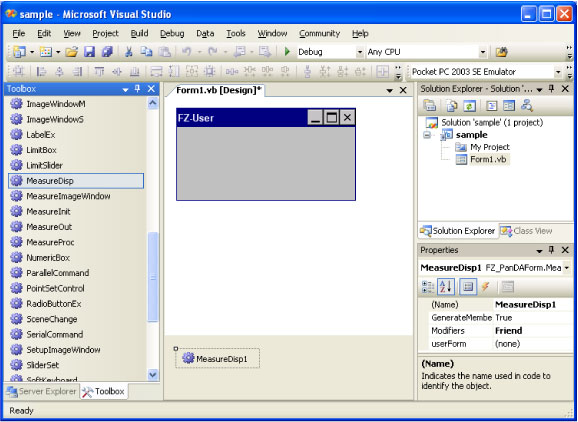The width and height of the screenshot is (578, 422).
Task: Select MeasureImageWindow in the Toolbox
Action: click(x=76, y=196)
